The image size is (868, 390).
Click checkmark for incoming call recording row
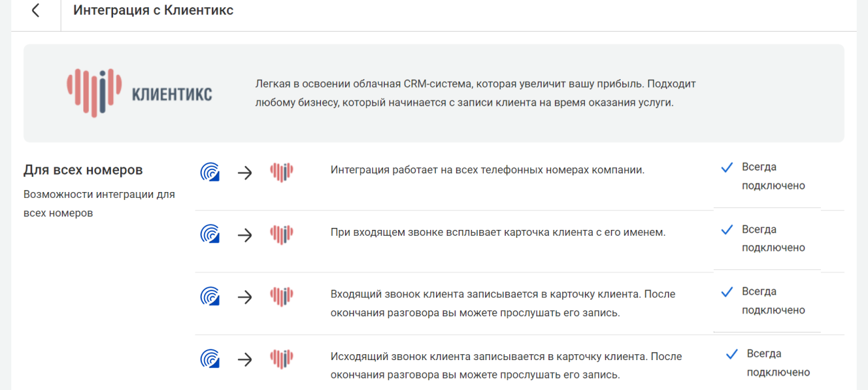727,292
